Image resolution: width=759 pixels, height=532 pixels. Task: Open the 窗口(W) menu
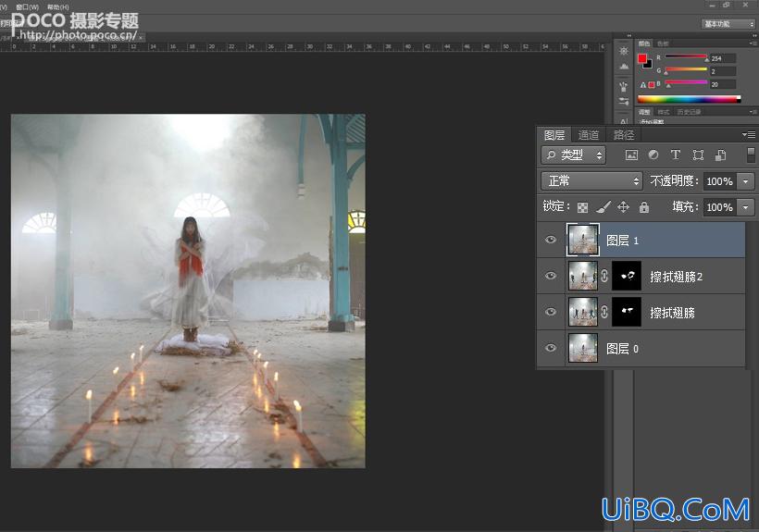27,7
